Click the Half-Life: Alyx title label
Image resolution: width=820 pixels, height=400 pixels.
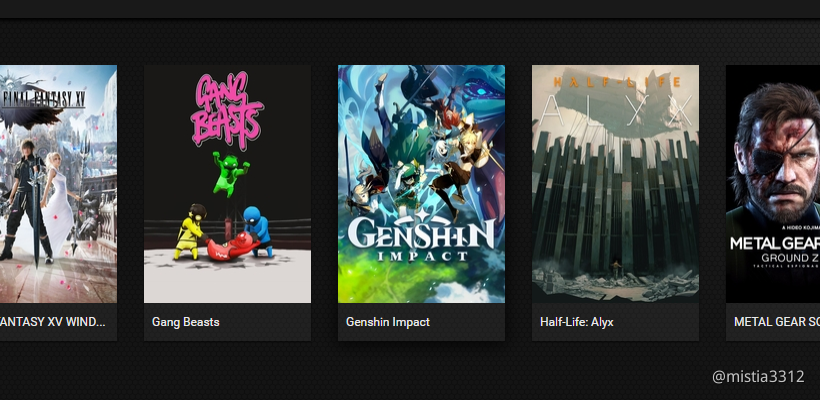[576, 322]
